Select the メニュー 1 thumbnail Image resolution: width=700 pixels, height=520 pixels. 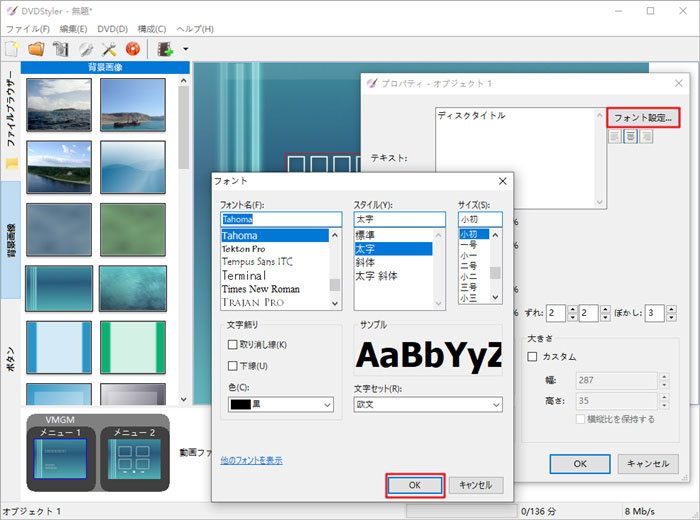pos(60,458)
